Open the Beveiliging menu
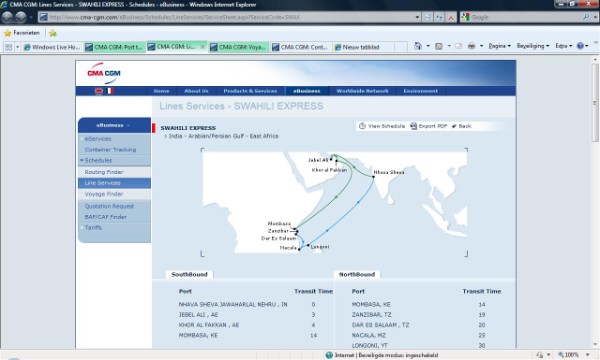600x360 pixels. [533, 46]
